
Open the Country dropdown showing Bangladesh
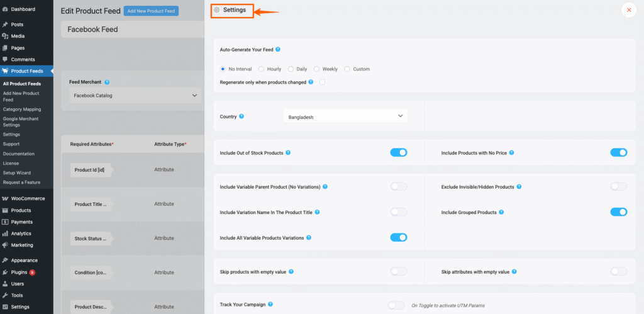(x=345, y=116)
